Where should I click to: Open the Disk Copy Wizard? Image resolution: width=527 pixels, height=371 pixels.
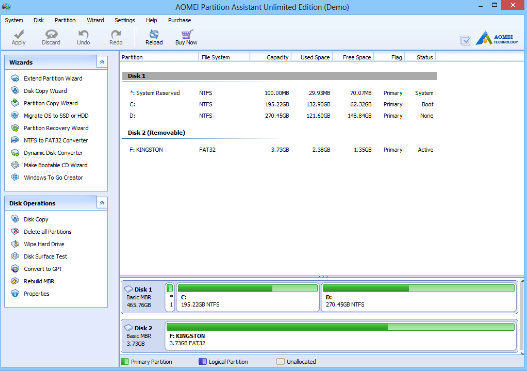click(x=45, y=91)
